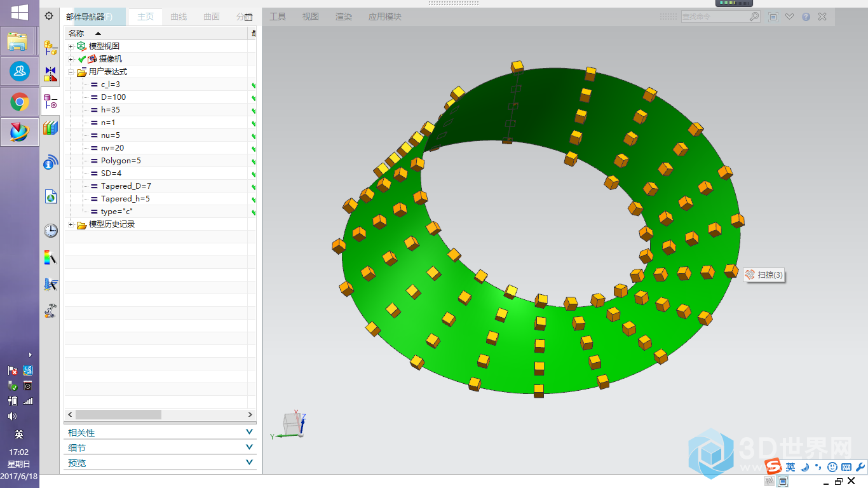Click the volume speaker tray icon
The width and height of the screenshot is (868, 488).
point(12,416)
